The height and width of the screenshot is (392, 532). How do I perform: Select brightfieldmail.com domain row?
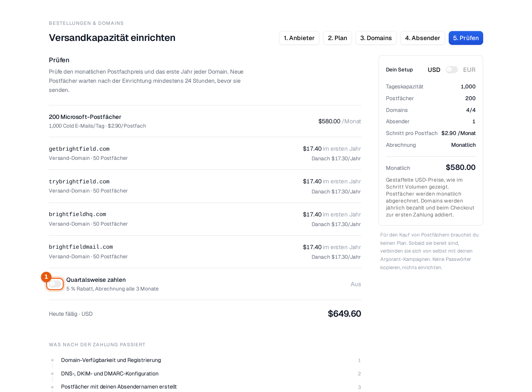coord(205,252)
